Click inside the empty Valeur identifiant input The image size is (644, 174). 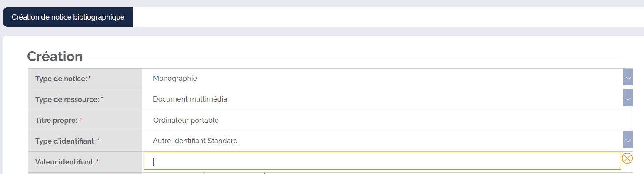point(382,161)
